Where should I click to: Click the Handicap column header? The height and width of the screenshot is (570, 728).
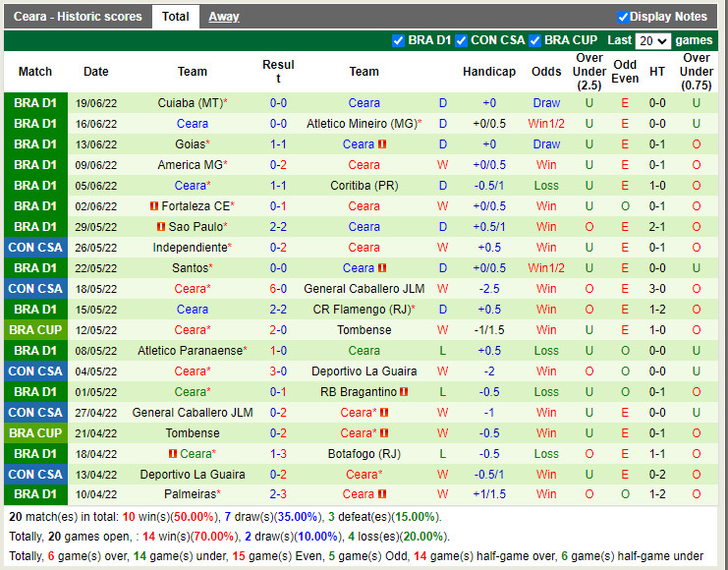[489, 72]
